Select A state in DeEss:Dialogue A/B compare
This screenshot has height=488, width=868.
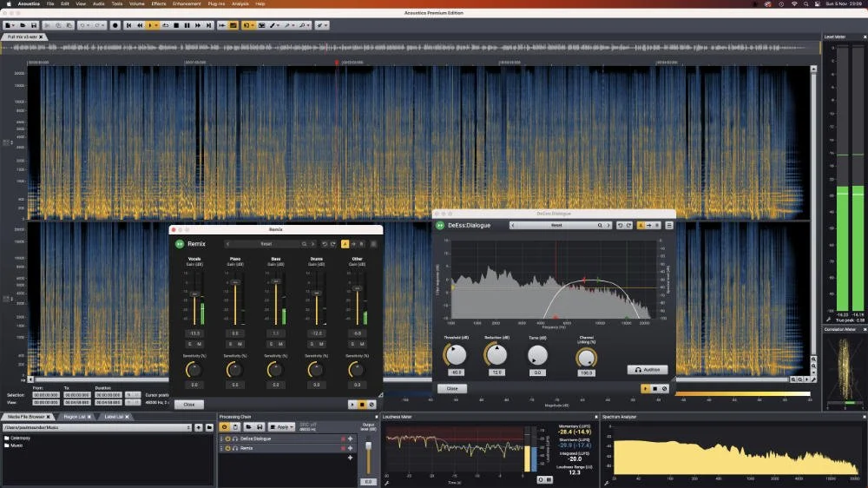641,226
